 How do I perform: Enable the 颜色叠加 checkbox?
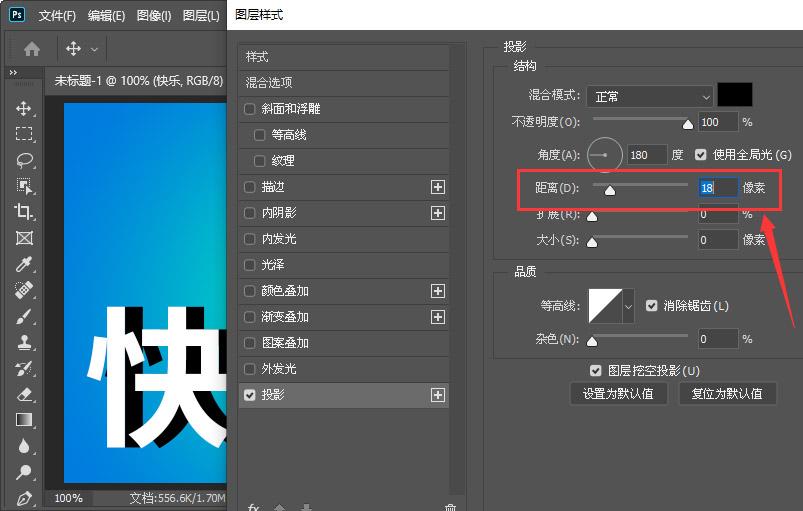coord(249,291)
